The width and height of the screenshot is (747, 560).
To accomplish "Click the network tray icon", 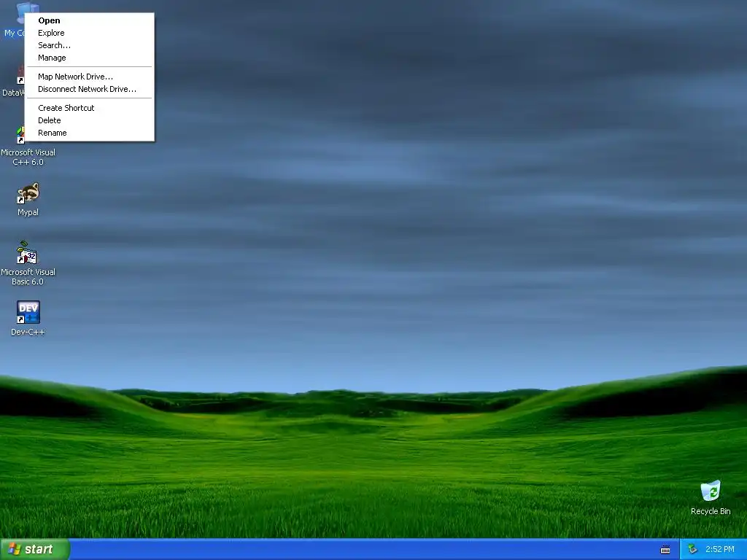I will click(693, 550).
